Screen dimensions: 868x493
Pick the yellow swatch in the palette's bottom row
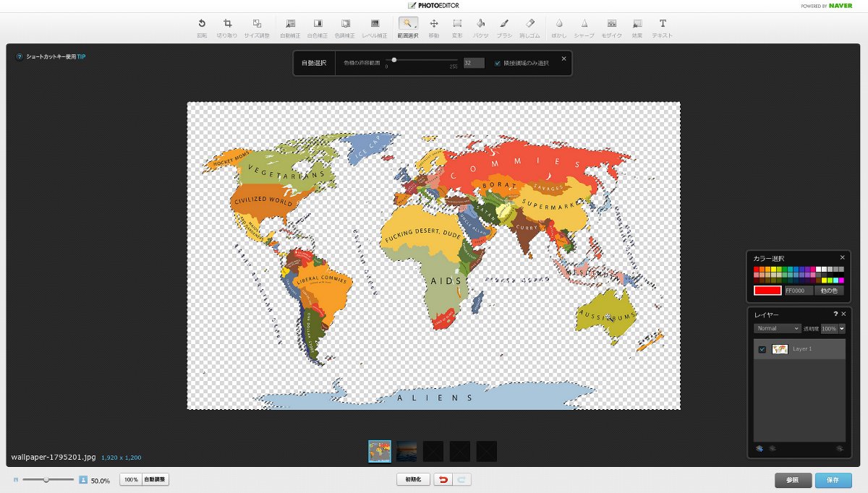point(824,280)
